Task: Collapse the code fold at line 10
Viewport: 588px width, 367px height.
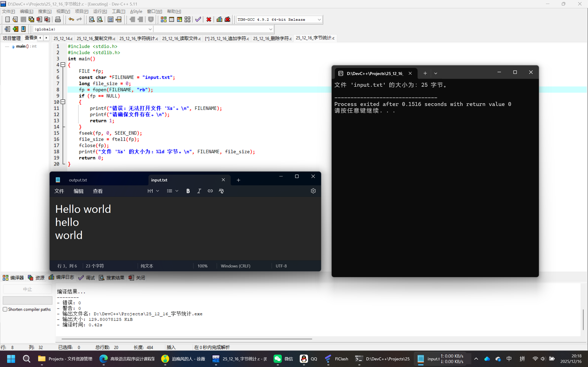Action: pyautogui.click(x=63, y=102)
